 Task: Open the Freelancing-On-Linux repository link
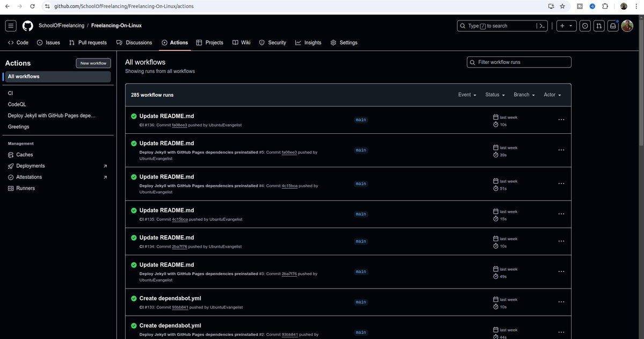[116, 25]
